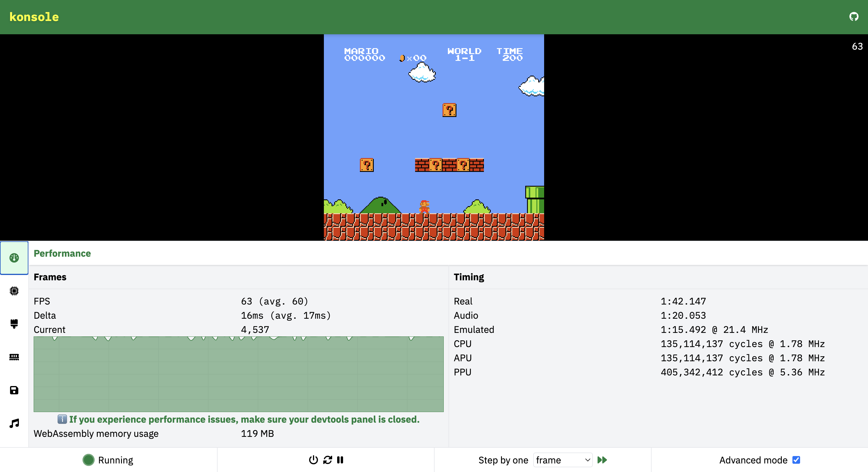Click the PPU cycles value '405,342,412'
Screen dimensions: 868x472
[692, 372]
